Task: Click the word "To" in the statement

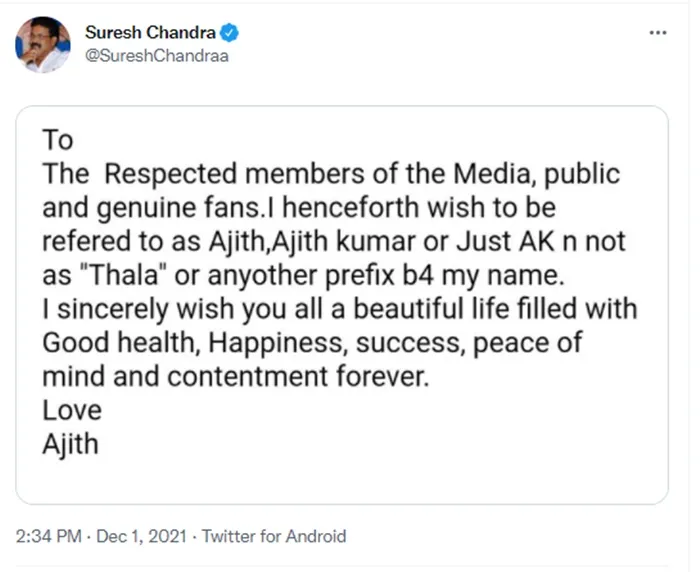Action: pos(58,139)
